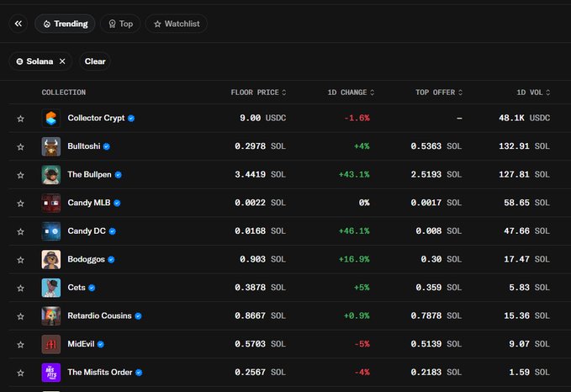Click the MidEvil collection avatar
The height and width of the screenshot is (392, 571).
[51, 344]
